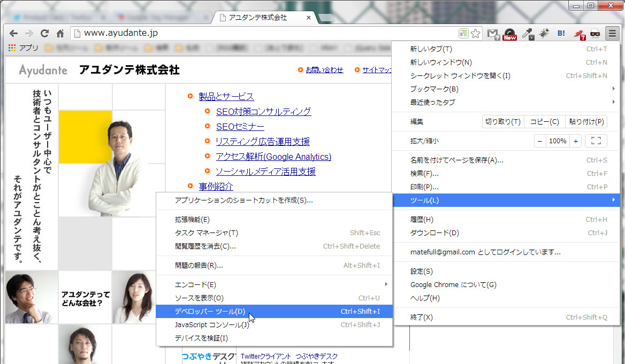Expand the エンコード(E) submenu

pos(274,285)
